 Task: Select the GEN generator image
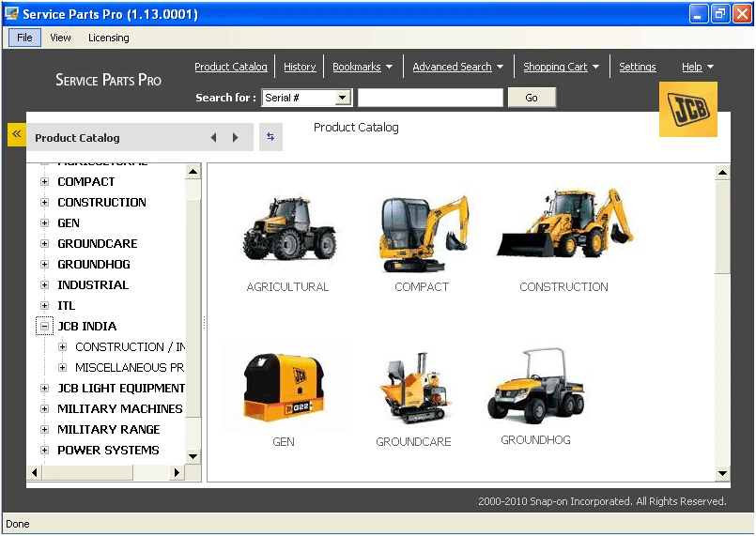pos(283,387)
